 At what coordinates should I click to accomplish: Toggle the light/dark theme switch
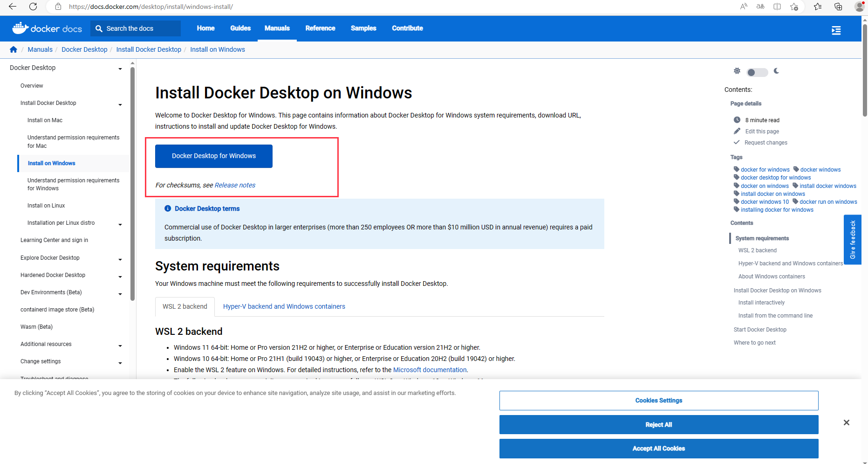(x=757, y=72)
